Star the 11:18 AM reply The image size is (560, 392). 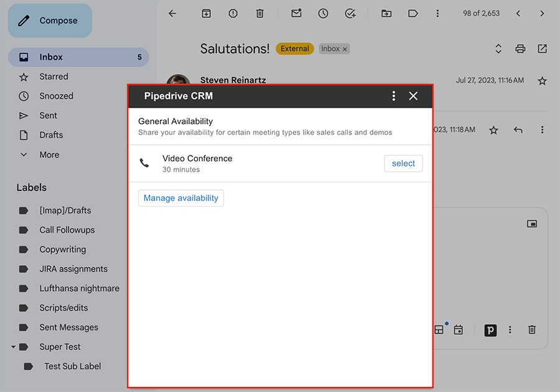493,129
